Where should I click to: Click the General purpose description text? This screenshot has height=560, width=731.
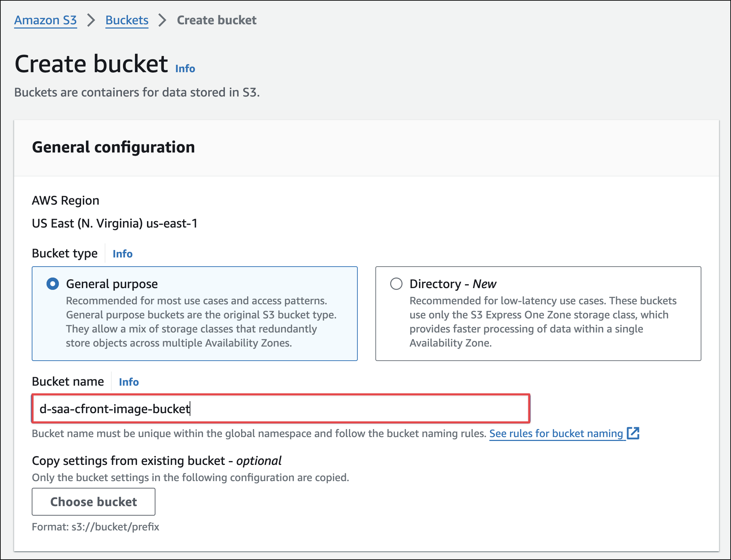point(201,322)
